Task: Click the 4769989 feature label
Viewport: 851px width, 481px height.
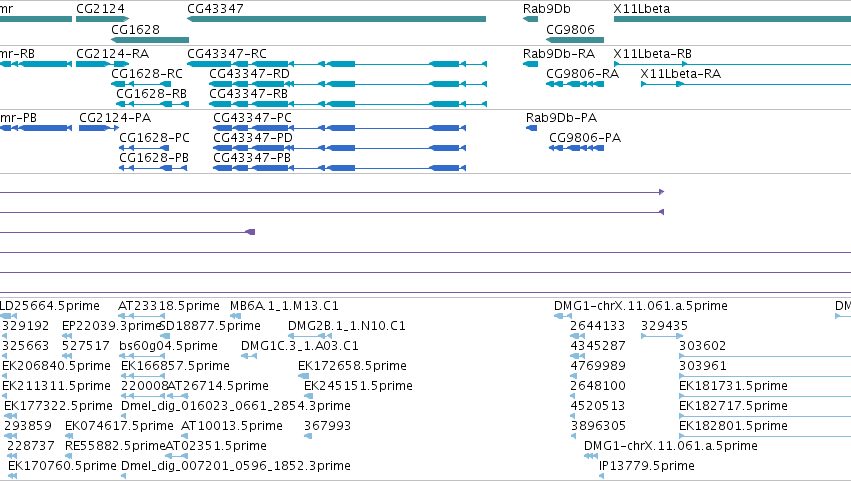Action: click(598, 366)
